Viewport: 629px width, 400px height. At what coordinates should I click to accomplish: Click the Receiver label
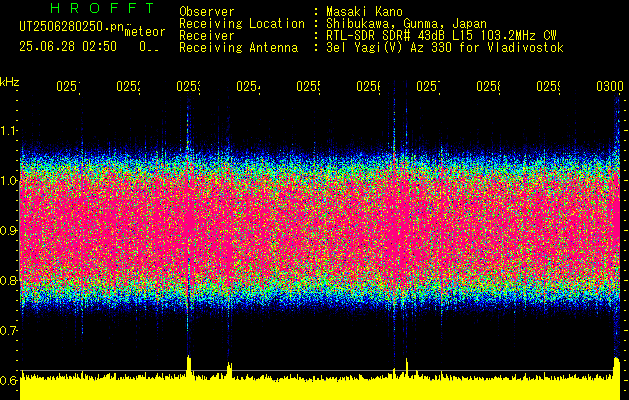pos(207,36)
